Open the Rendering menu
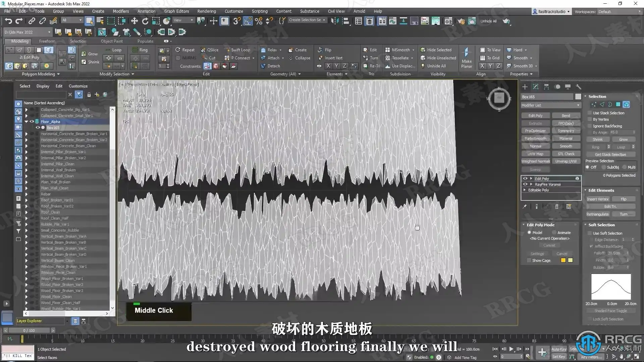The image size is (644, 362). coord(206,11)
